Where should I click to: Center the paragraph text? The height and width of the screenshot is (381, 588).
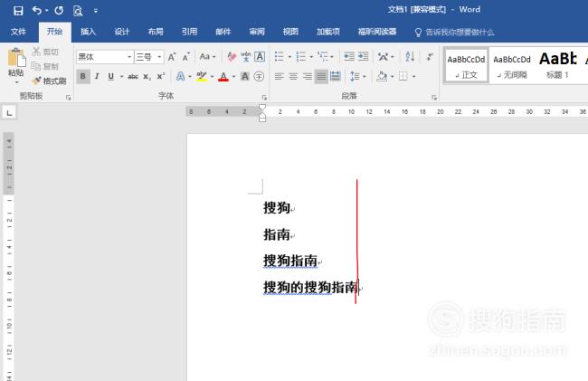click(293, 77)
